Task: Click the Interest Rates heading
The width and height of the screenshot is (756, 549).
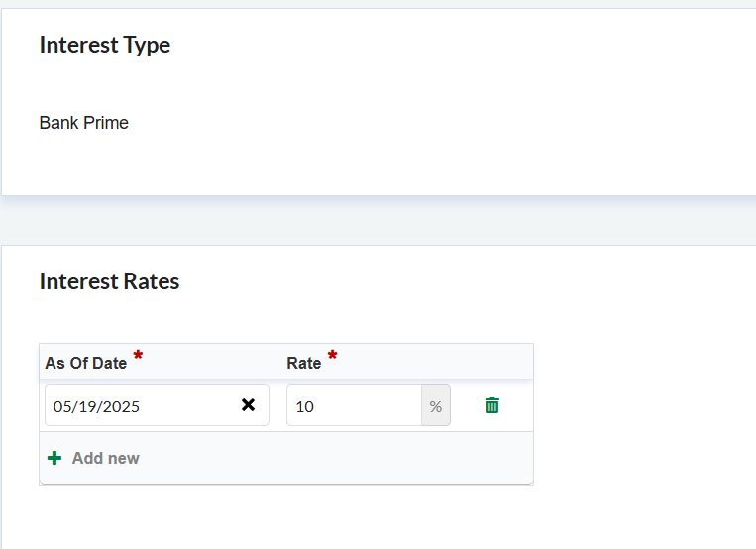Action: pyautogui.click(x=109, y=281)
